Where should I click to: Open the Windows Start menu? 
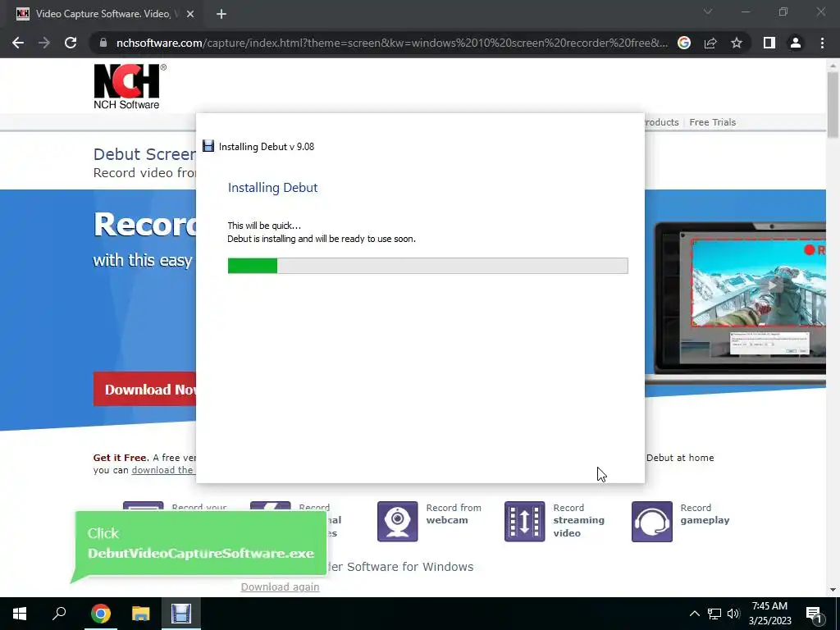click(x=20, y=614)
